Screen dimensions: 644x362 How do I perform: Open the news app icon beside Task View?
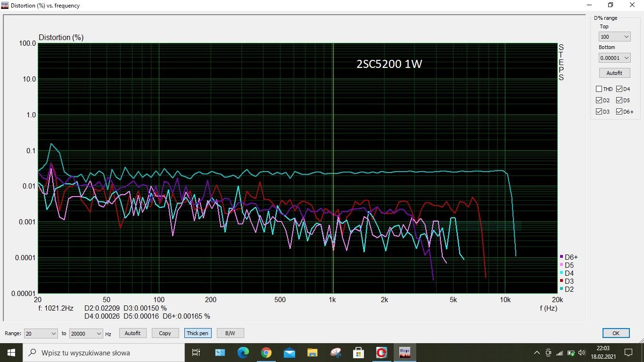tap(220, 353)
